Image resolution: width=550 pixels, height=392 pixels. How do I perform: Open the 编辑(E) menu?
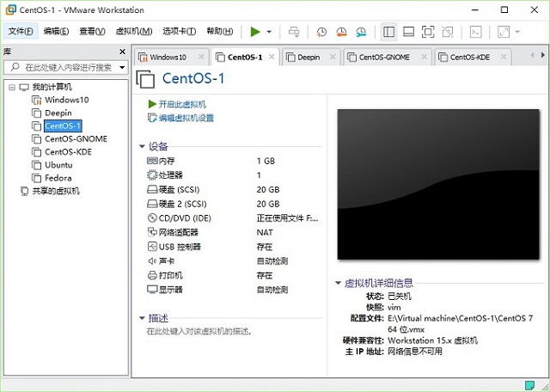coord(56,31)
